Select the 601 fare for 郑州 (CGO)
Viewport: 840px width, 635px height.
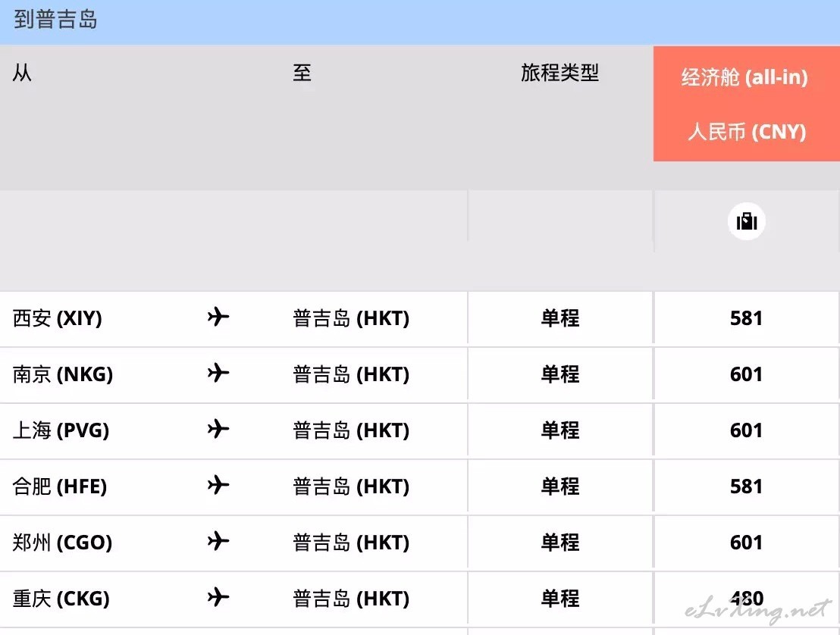point(746,543)
